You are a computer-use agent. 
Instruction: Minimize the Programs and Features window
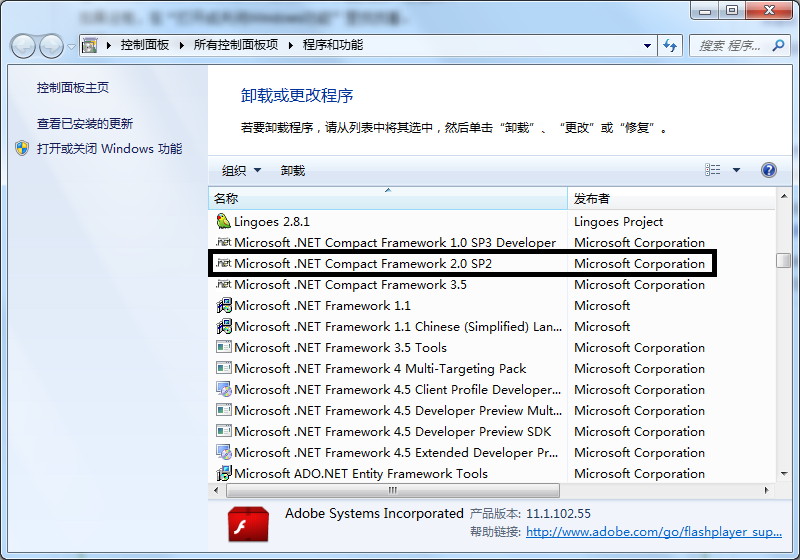(x=705, y=11)
